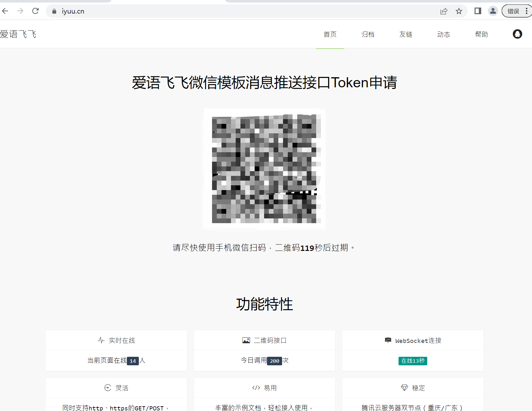Bookmark this page with star icon
532x411 pixels.
pos(459,11)
